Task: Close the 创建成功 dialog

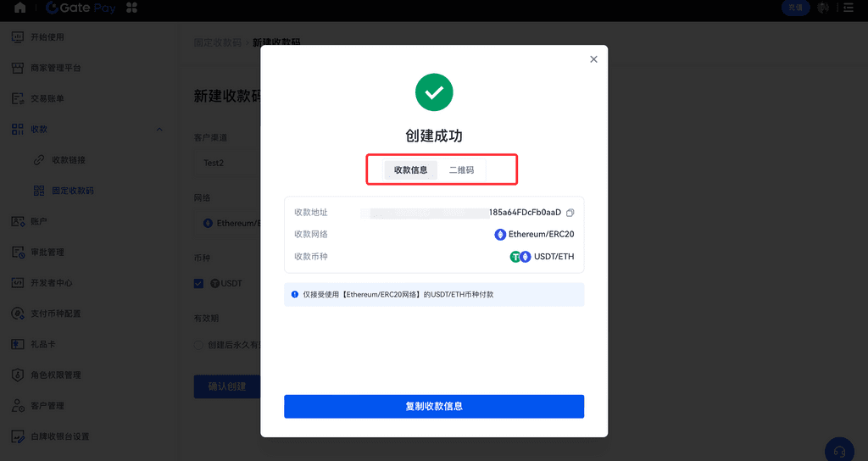Action: click(x=593, y=59)
